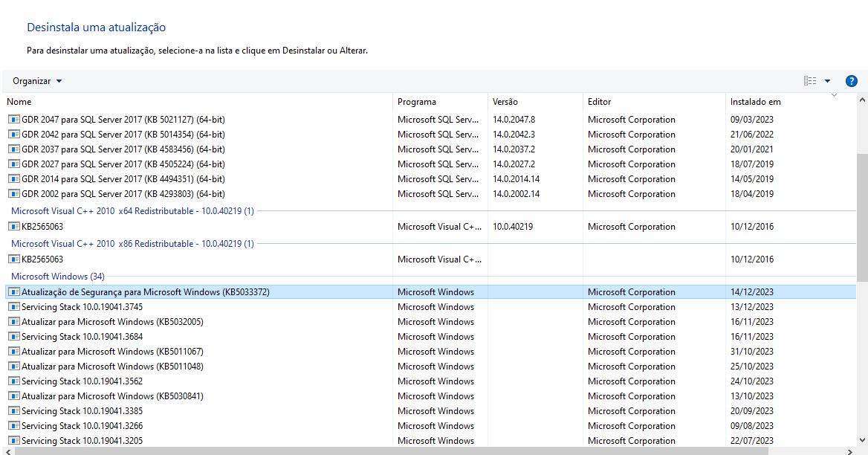Click install date 09/03/2023

(x=752, y=120)
